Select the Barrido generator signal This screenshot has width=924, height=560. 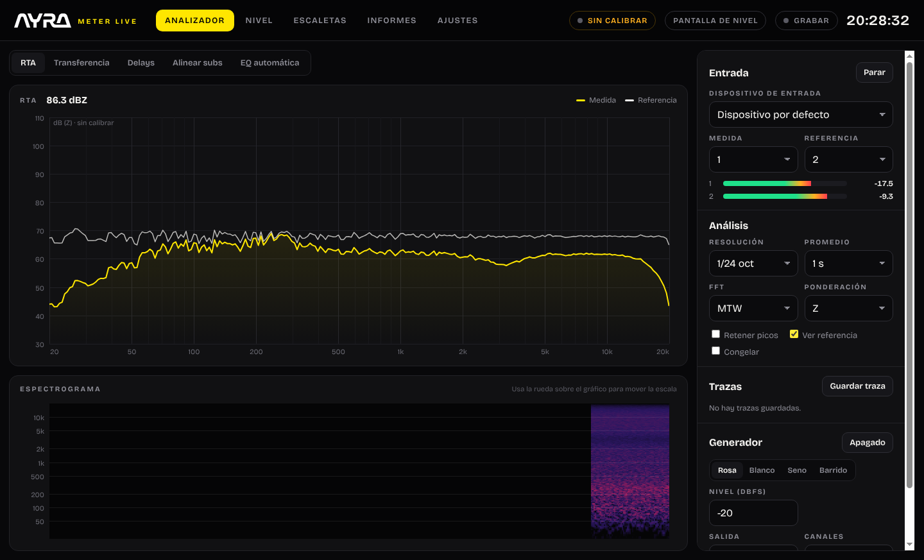(x=833, y=470)
